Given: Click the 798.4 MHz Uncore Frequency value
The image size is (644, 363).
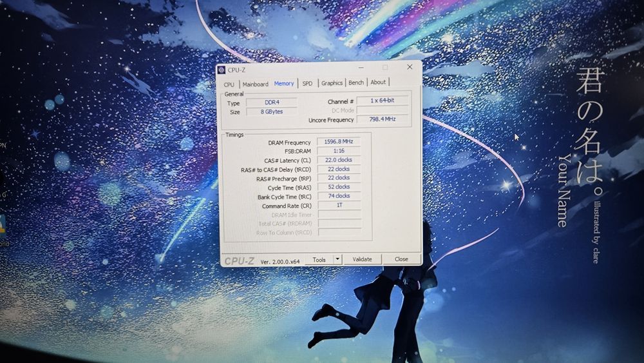Looking at the screenshot, I should [383, 119].
